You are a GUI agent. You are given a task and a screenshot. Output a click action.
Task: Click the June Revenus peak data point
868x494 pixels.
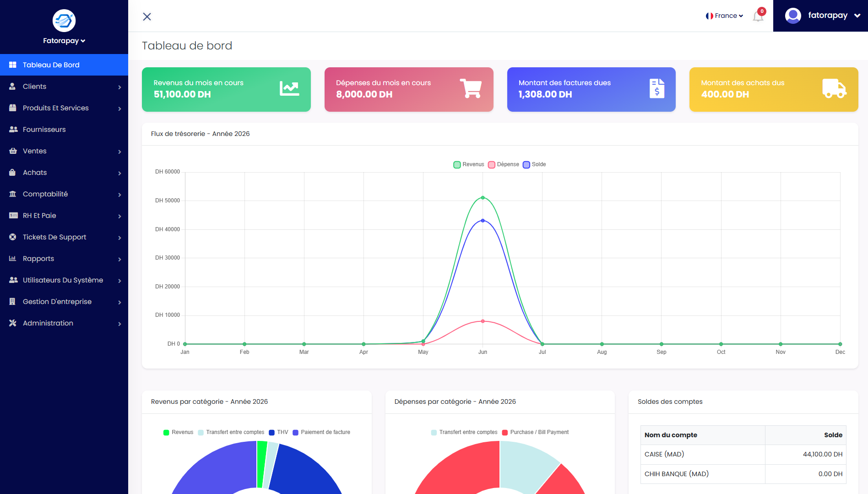[483, 198]
